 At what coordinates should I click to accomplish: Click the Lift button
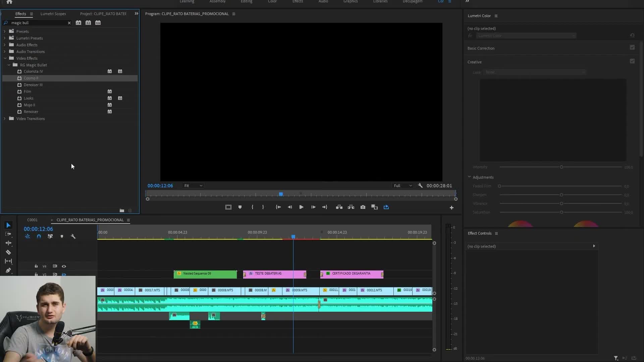[339, 207]
